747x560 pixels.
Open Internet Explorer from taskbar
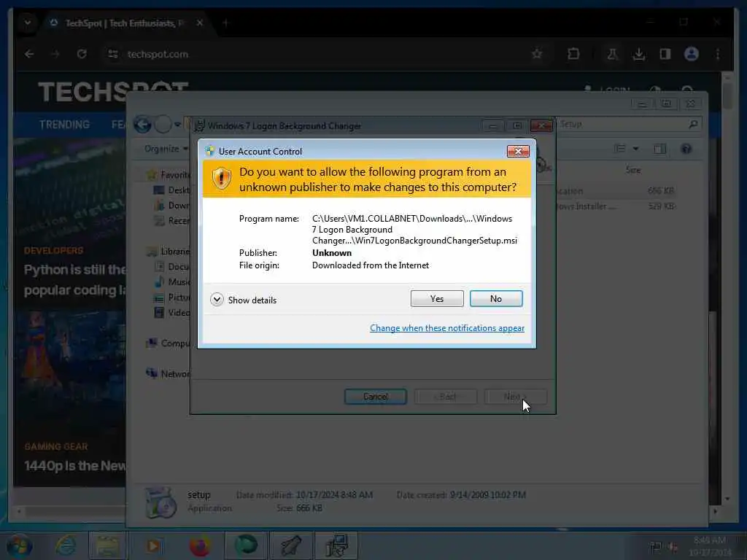click(x=65, y=545)
